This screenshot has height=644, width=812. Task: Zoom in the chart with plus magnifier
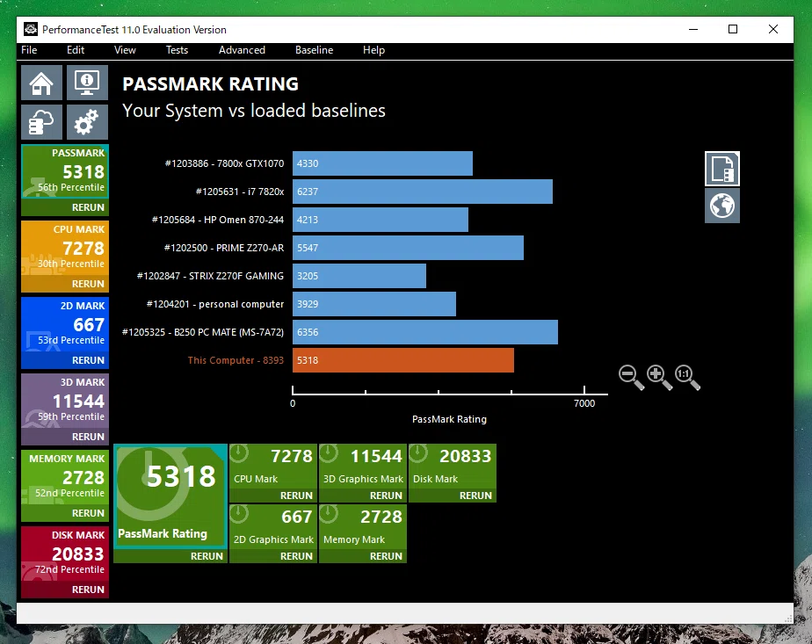click(659, 377)
